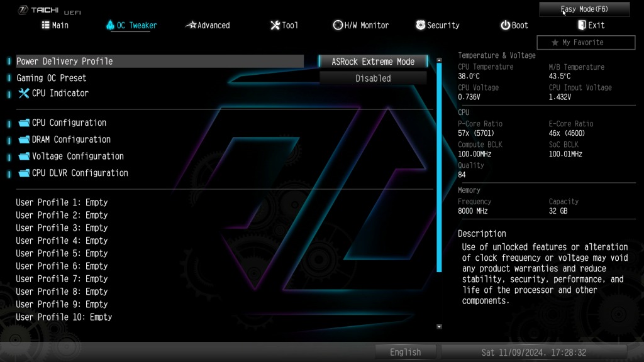Open the Security tab
Image resolution: width=644 pixels, height=362 pixels.
click(438, 25)
